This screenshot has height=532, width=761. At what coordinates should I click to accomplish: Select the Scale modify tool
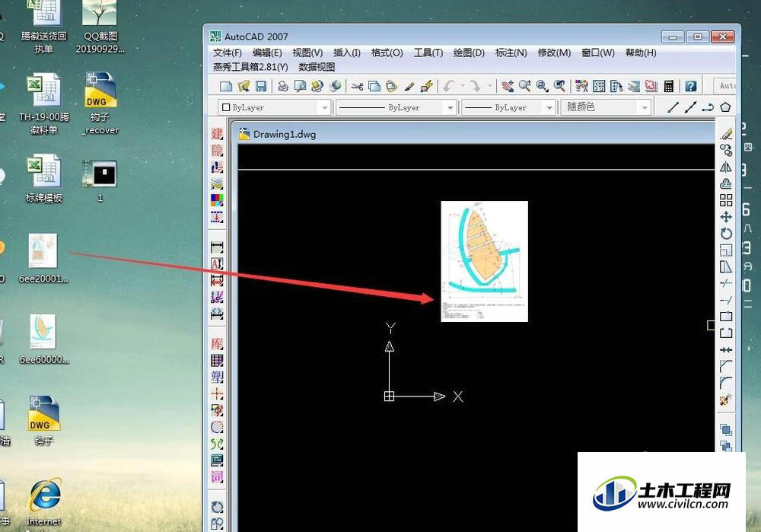[726, 250]
